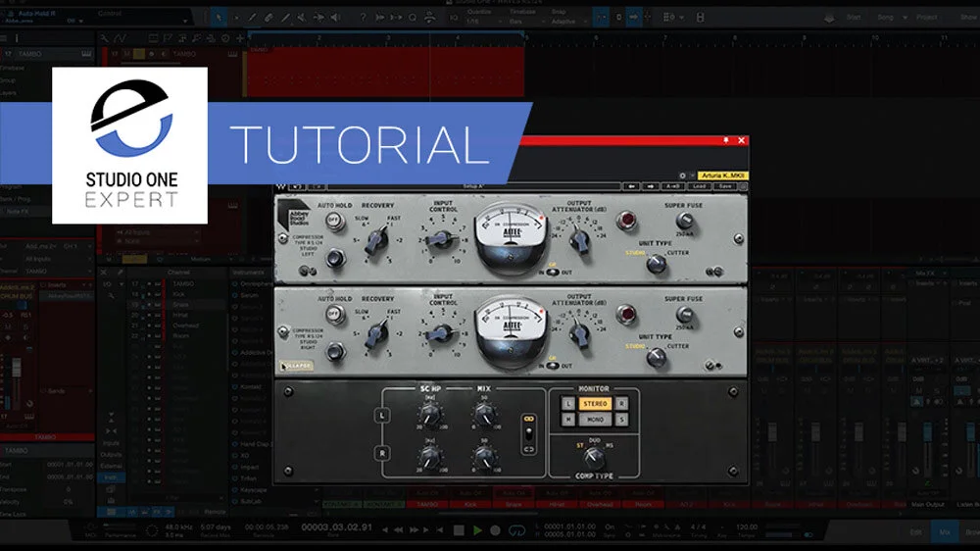Viewport: 980px width, 551px height.
Task: Click the rewind transport button
Action: pos(398,530)
